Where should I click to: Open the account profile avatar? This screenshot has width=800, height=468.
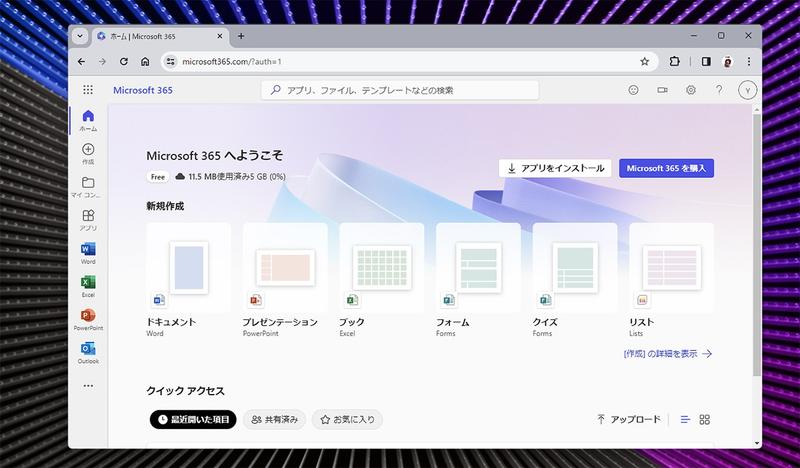(x=747, y=90)
